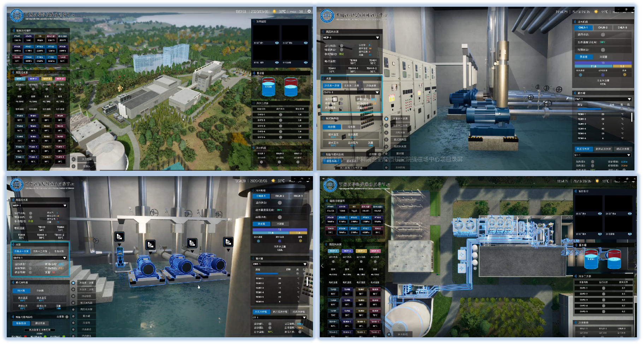Viewport: 644px width, 344px height.
Task: Click the red water tank icon in top-left view
Action: coord(291,87)
